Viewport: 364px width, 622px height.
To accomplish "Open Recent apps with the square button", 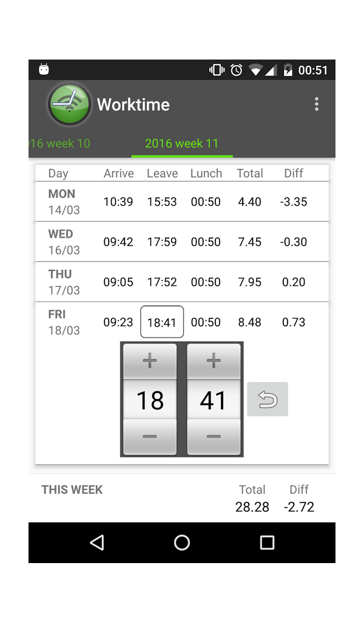I will [x=267, y=542].
